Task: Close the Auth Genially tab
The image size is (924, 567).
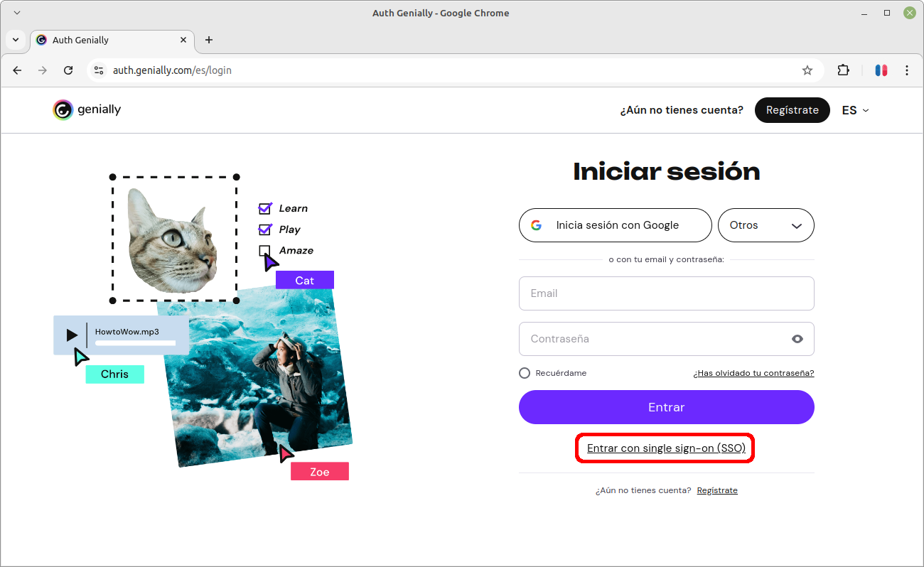Action: pyautogui.click(x=183, y=40)
